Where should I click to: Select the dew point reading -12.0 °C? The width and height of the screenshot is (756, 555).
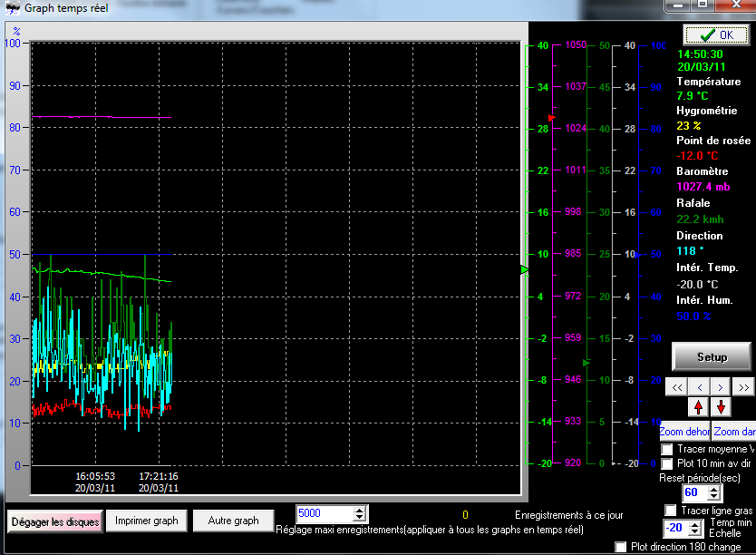coord(697,156)
